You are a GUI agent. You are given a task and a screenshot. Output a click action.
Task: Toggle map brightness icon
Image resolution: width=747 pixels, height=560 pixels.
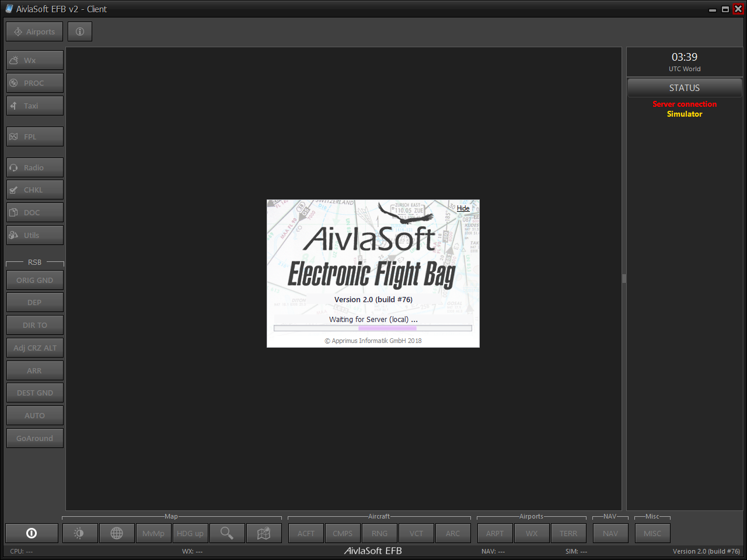pyautogui.click(x=80, y=533)
